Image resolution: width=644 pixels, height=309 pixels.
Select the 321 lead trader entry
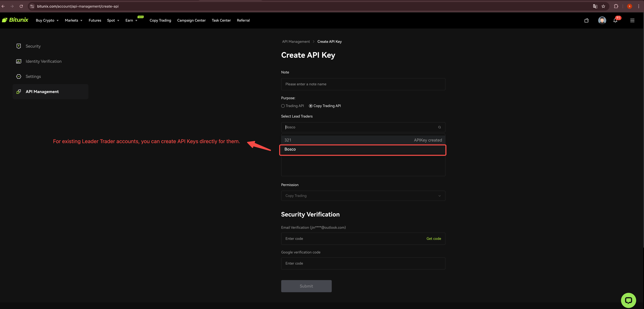pyautogui.click(x=363, y=140)
